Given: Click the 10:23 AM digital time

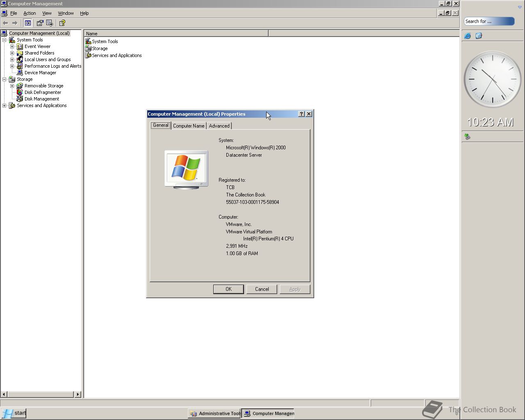Looking at the screenshot, I should click(491, 122).
